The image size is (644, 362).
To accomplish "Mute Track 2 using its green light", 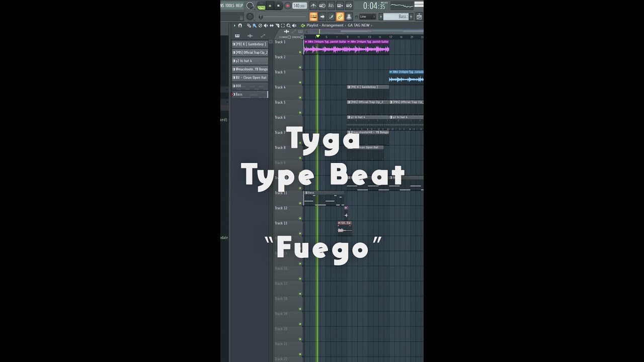I will tap(300, 67).
